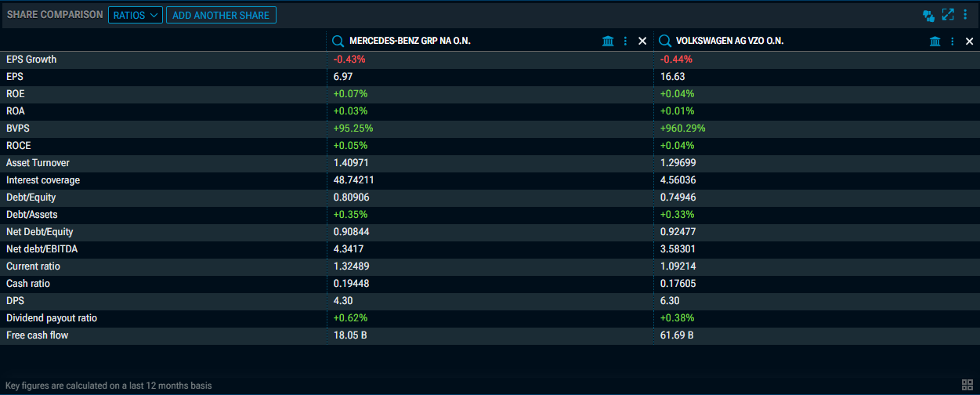Image resolution: width=980 pixels, height=395 pixels.
Task: Click Mercedes Debt/Equity value 0.80906
Action: pyautogui.click(x=351, y=197)
